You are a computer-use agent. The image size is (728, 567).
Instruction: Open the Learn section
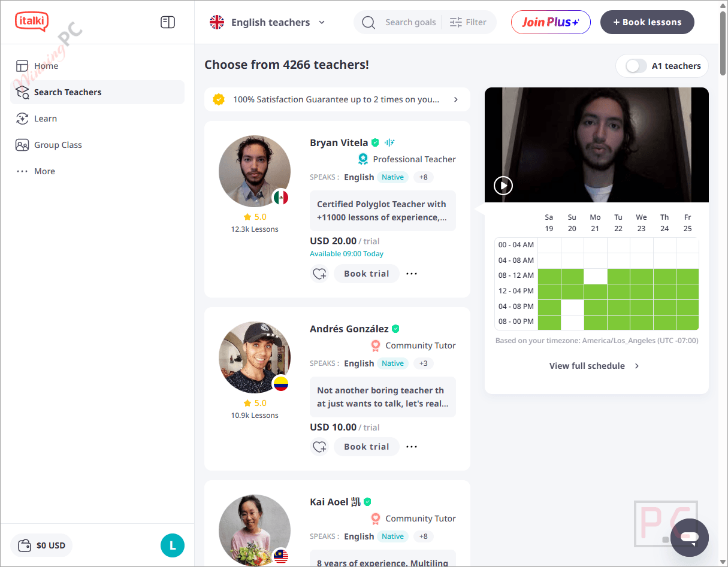pyautogui.click(x=97, y=119)
